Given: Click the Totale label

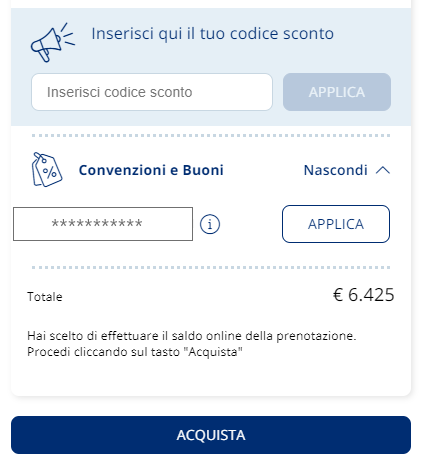Looking at the screenshot, I should (x=45, y=297).
